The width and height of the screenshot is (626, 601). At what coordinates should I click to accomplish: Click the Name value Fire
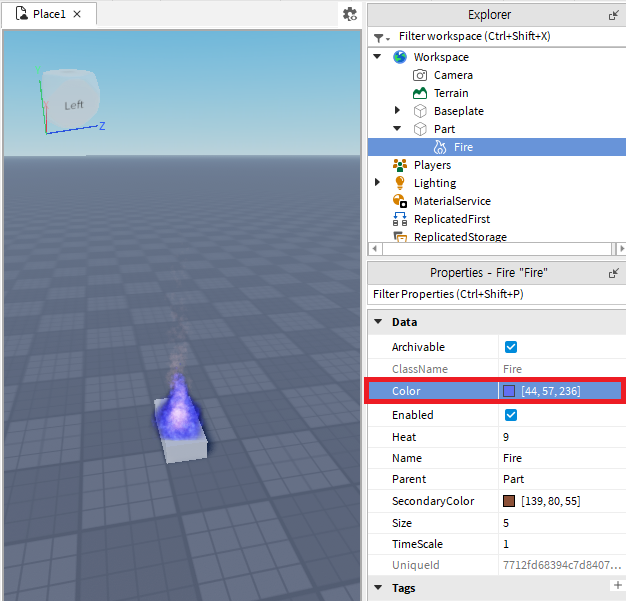coord(512,458)
